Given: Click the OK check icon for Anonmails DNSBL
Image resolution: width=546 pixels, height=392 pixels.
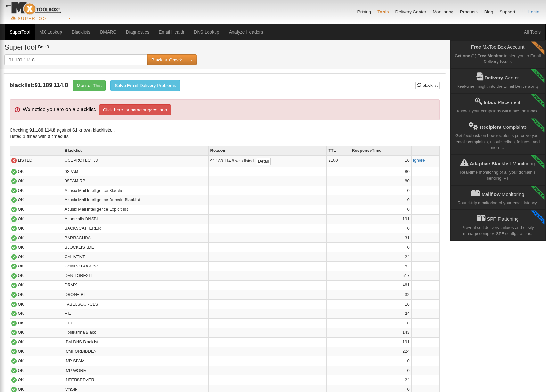Looking at the screenshot, I should tap(14, 219).
